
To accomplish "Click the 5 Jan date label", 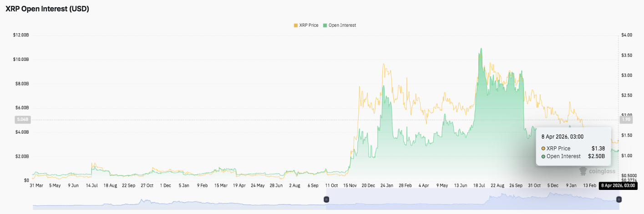I will 184,185.
